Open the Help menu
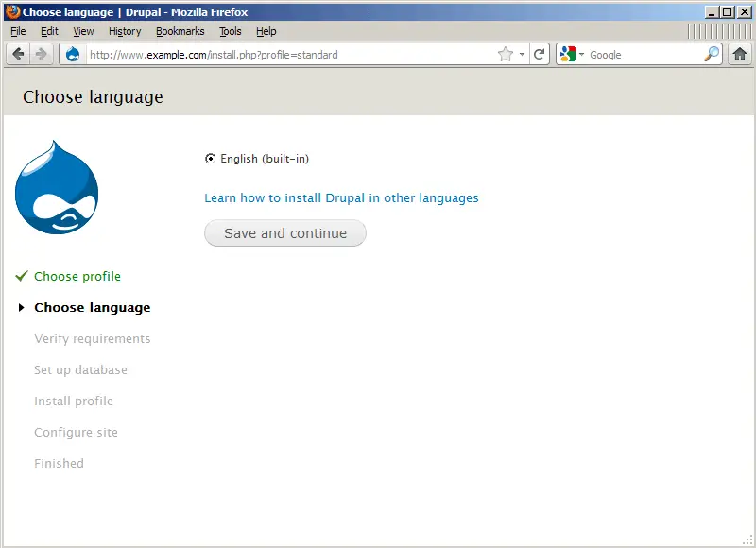Image resolution: width=756 pixels, height=548 pixels. [266, 31]
